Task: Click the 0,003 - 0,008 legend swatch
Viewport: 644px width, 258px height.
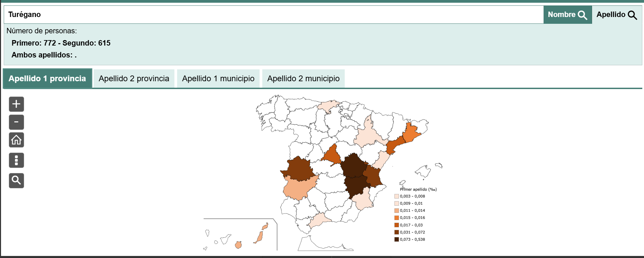Action: pyautogui.click(x=396, y=196)
